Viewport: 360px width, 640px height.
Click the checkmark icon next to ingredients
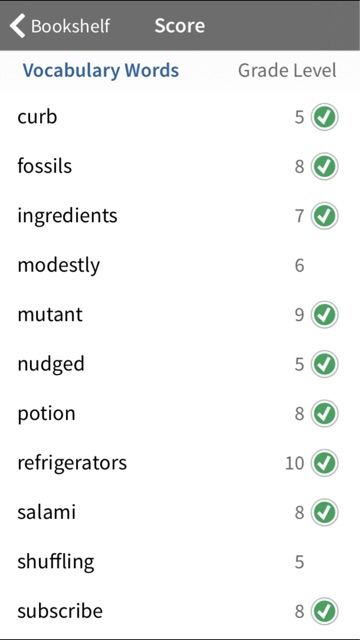pos(324,216)
